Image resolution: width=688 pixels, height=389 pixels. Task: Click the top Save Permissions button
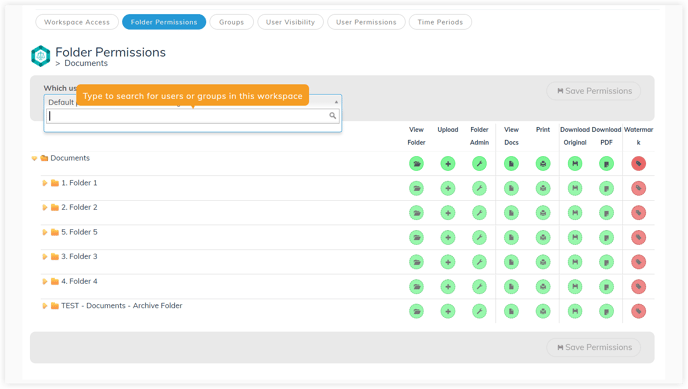tap(594, 91)
